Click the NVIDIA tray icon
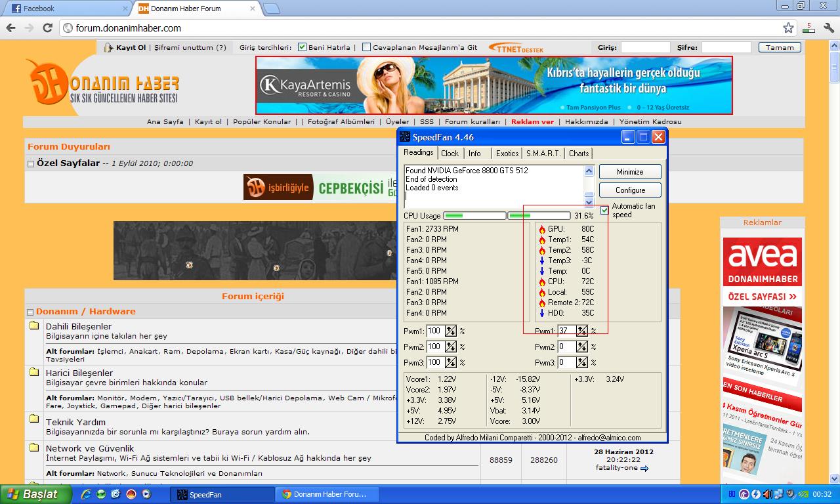Viewport: 840px width, 504px height. 802,494
